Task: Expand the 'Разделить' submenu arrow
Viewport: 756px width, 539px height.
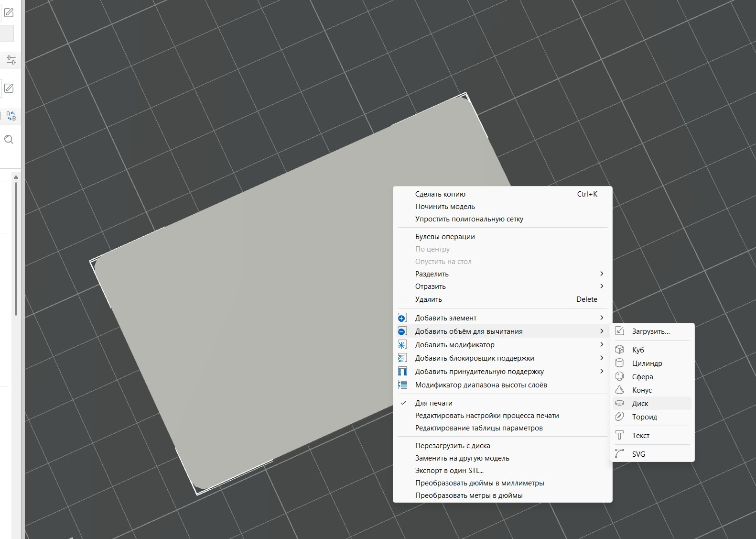Action: 601,274
